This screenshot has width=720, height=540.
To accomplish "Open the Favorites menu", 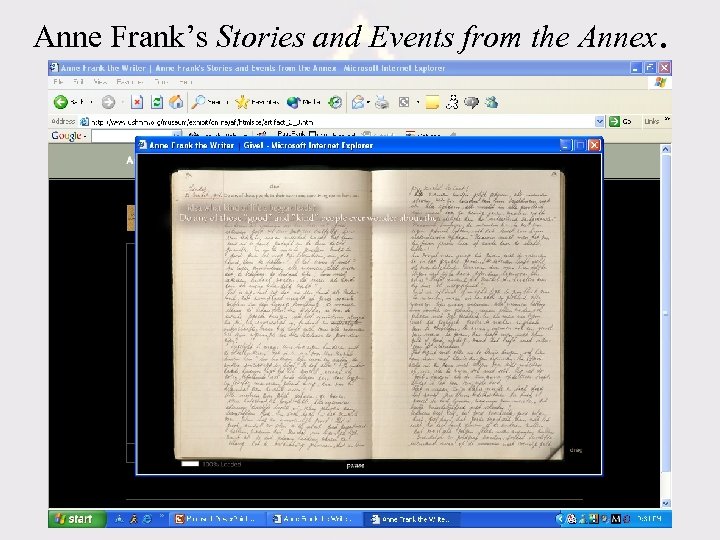I will 129,82.
